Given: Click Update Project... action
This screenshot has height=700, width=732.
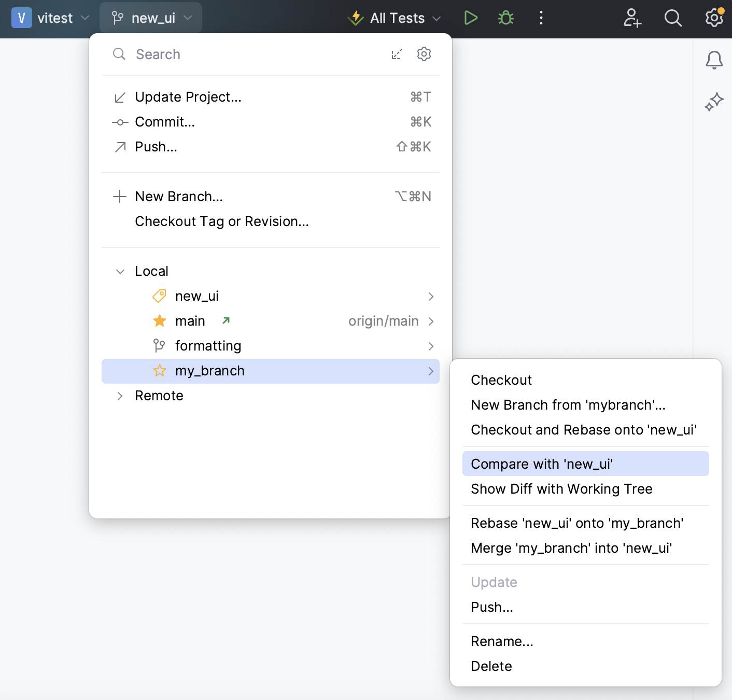Looking at the screenshot, I should 188,97.
